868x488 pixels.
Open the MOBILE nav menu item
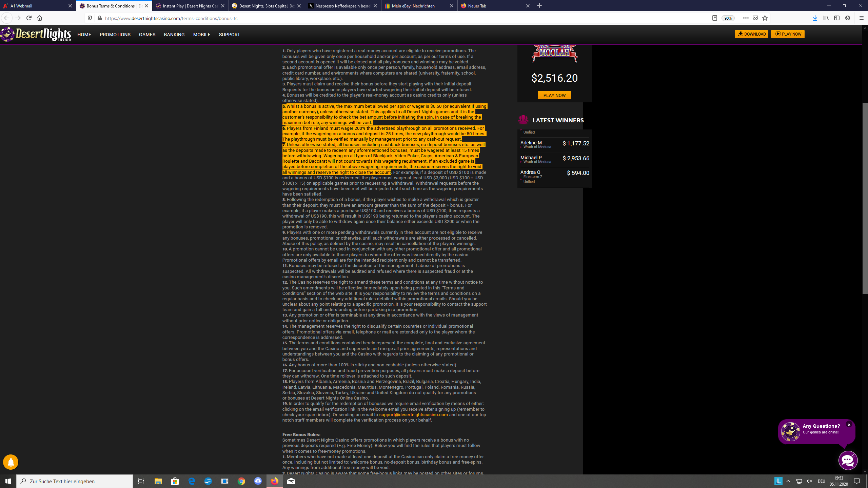click(202, 35)
